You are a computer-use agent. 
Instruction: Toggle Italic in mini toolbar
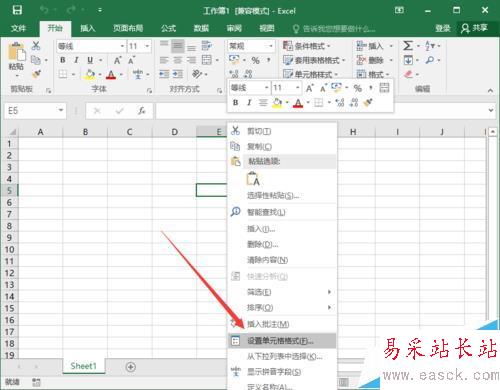(x=249, y=103)
